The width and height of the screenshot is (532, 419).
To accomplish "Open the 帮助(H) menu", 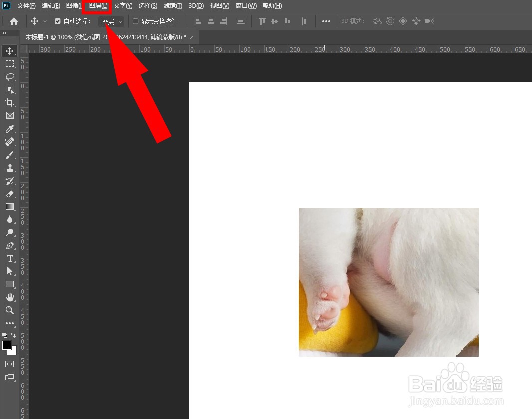I will point(272,6).
